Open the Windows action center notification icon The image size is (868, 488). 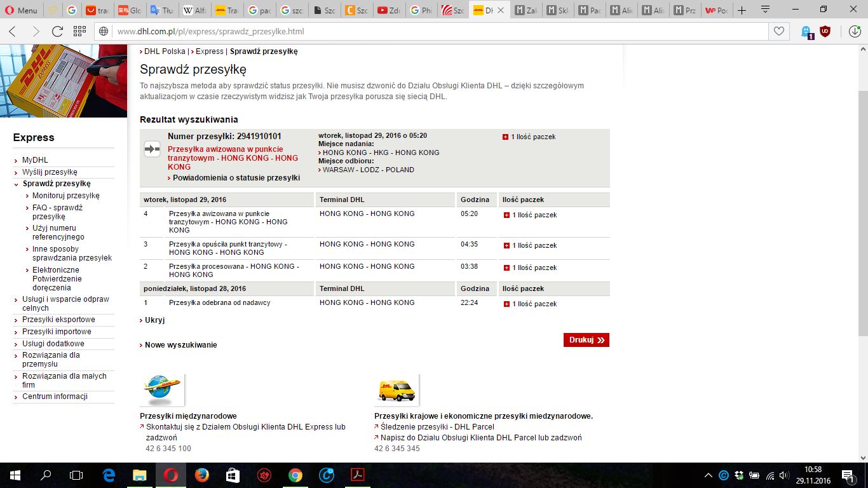click(848, 475)
